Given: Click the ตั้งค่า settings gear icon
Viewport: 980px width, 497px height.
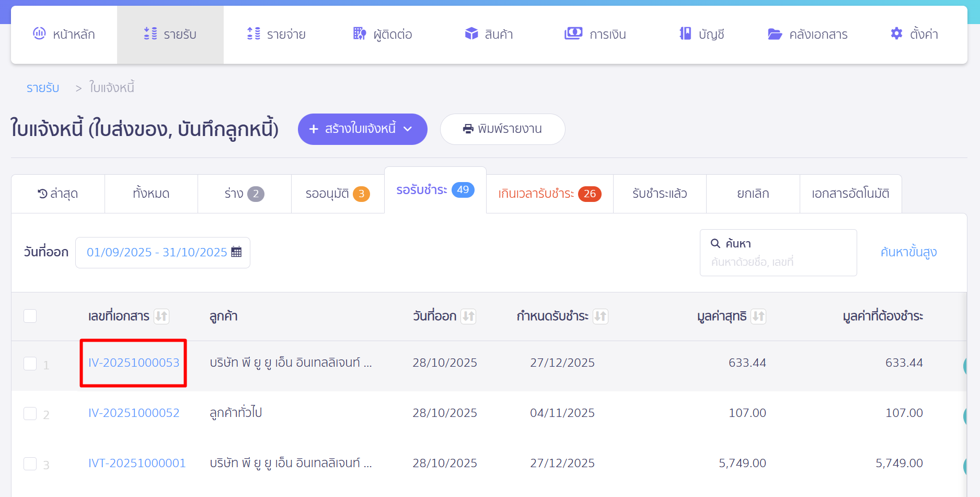Looking at the screenshot, I should coord(895,33).
